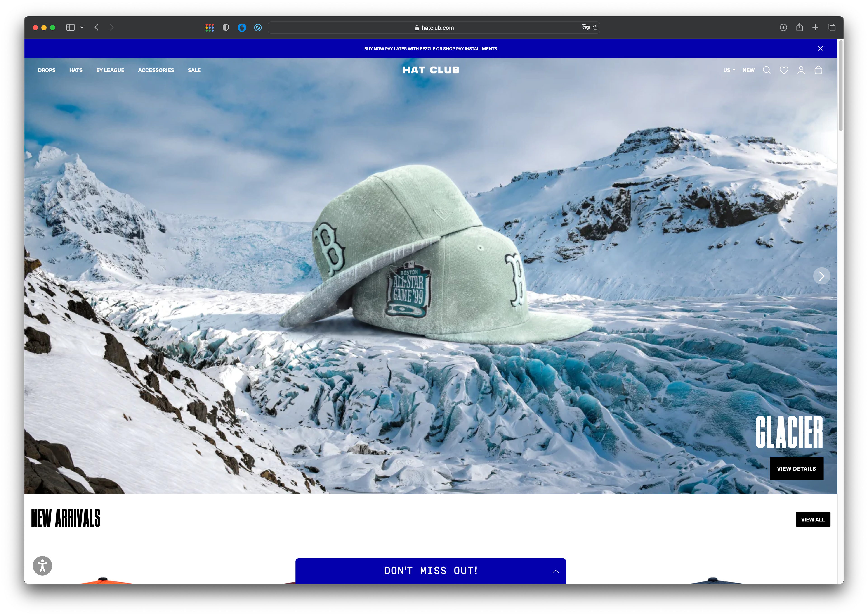Show tab overview
This screenshot has width=868, height=616.
832,28
